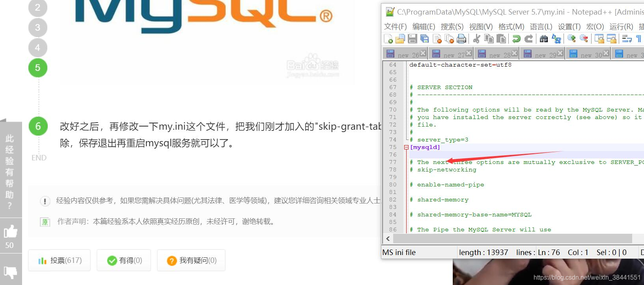Zoom in the editor view
644x285 pixels.
(571, 39)
